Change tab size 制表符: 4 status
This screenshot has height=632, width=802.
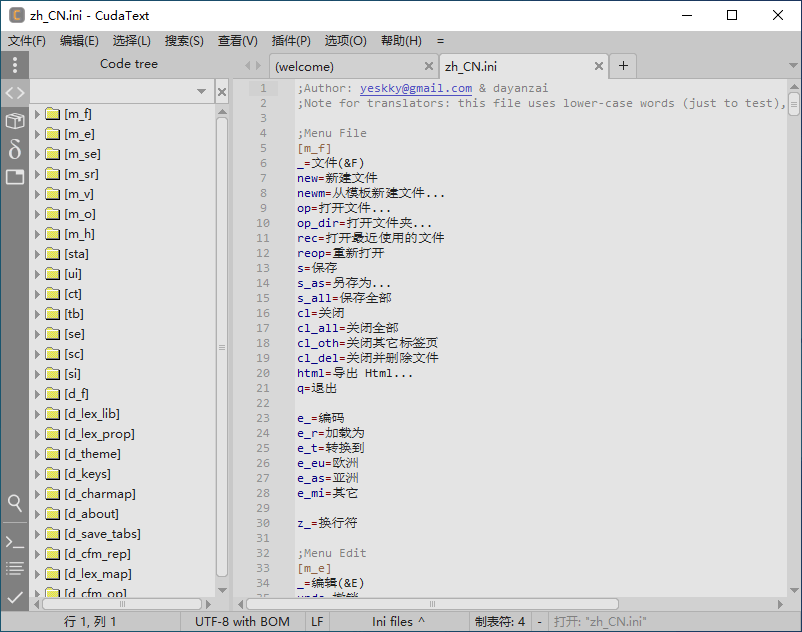click(500, 622)
